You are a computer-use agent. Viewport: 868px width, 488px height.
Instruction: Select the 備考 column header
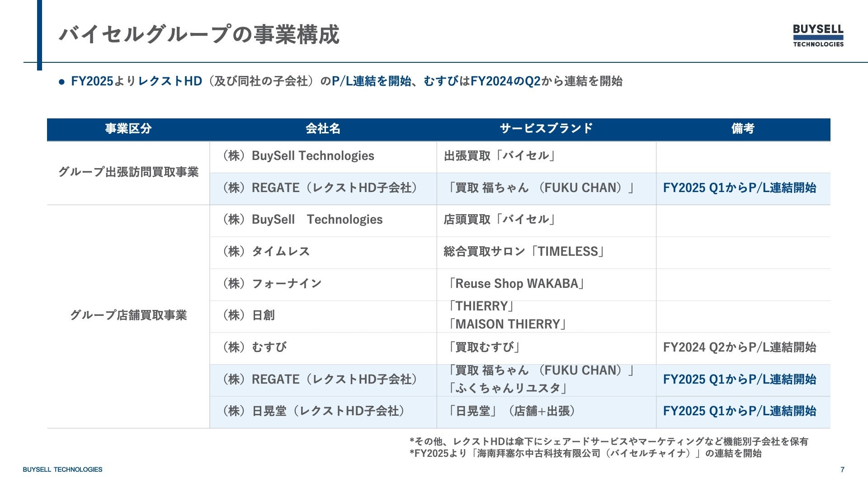coord(743,129)
